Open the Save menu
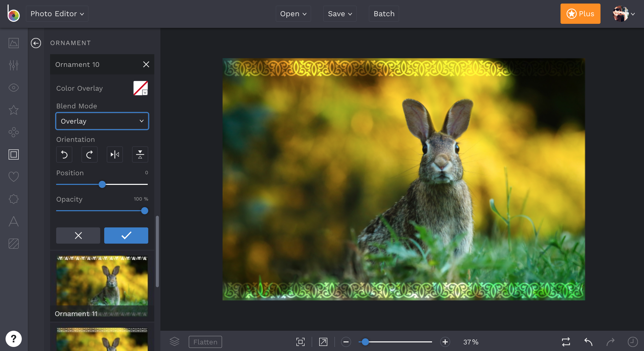 (x=340, y=14)
